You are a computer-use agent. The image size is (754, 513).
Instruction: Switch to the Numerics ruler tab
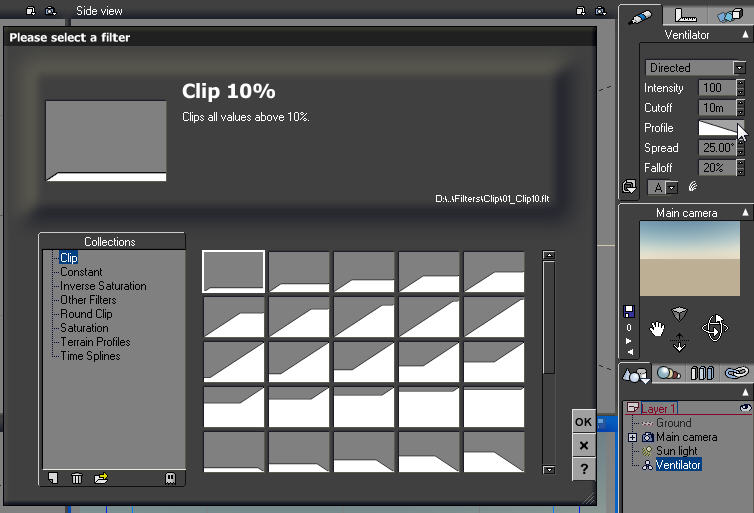685,15
